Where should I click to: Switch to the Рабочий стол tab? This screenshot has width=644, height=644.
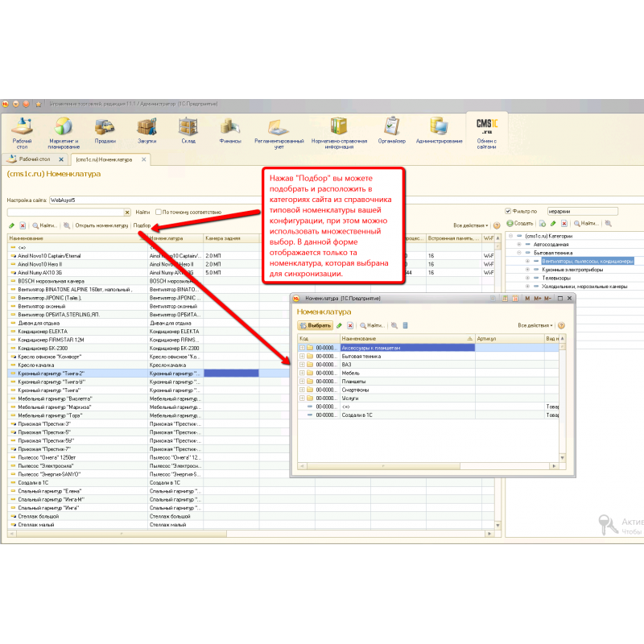point(35,159)
